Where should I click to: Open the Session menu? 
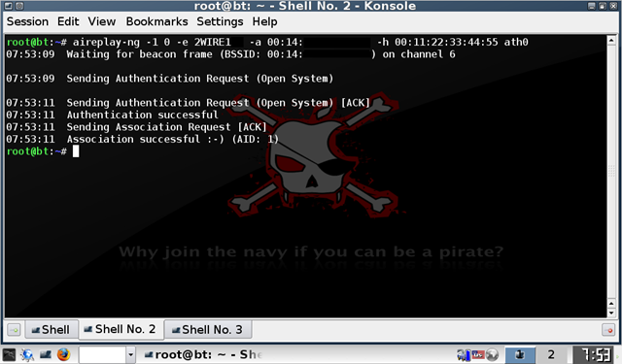(x=27, y=21)
